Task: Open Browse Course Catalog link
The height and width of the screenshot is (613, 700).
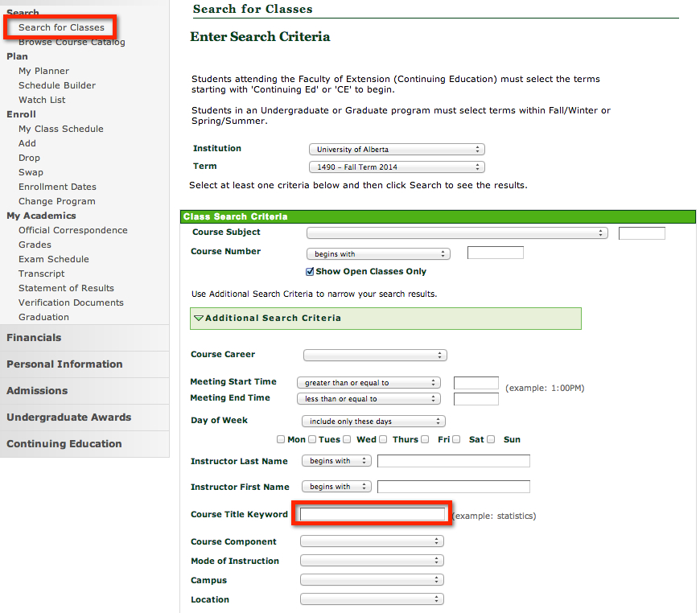Action: click(72, 43)
